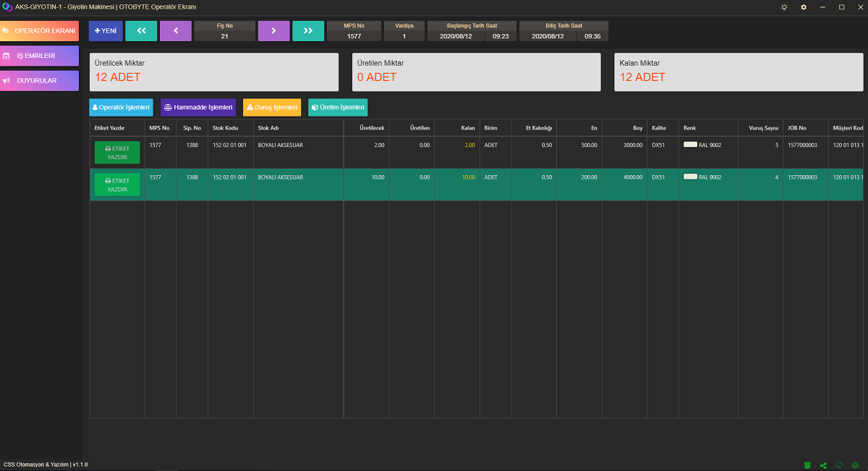Viewport: 868px width, 471px height.
Task: Click ETİKET YAZDIR in the first row
Action: [117, 153]
